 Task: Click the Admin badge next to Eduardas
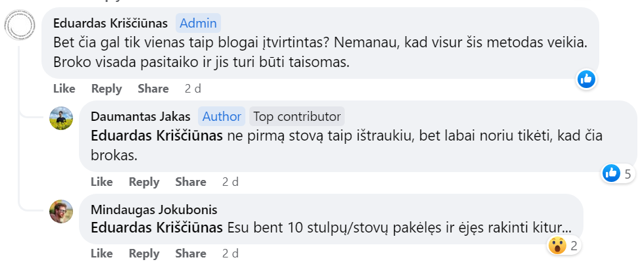198,23
